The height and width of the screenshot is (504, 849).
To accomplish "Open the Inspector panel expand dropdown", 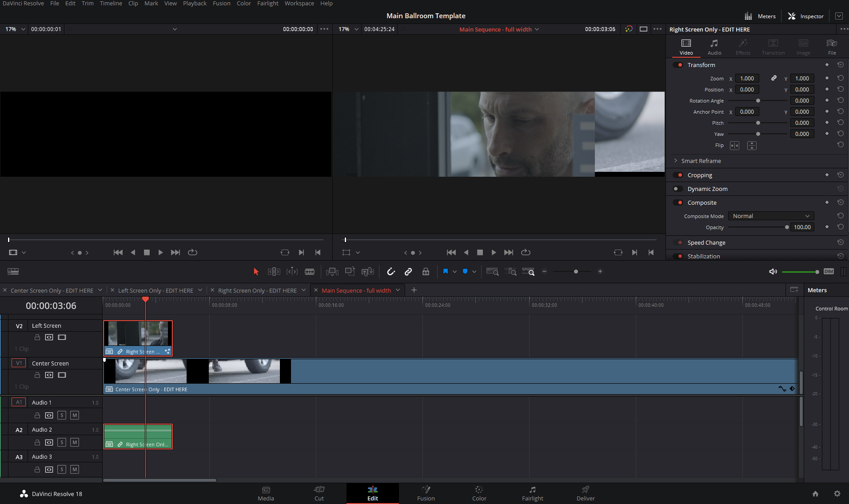I will coord(839,16).
